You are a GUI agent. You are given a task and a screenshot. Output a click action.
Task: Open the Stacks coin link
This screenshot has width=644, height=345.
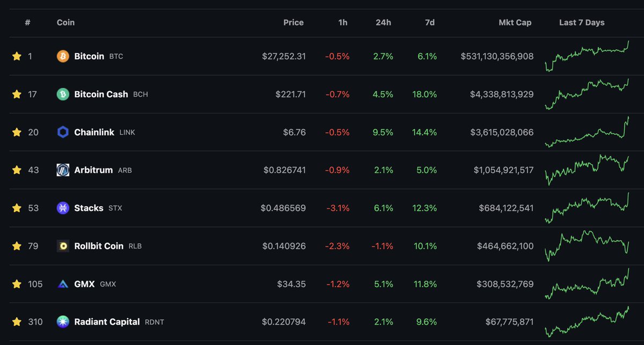click(x=89, y=208)
